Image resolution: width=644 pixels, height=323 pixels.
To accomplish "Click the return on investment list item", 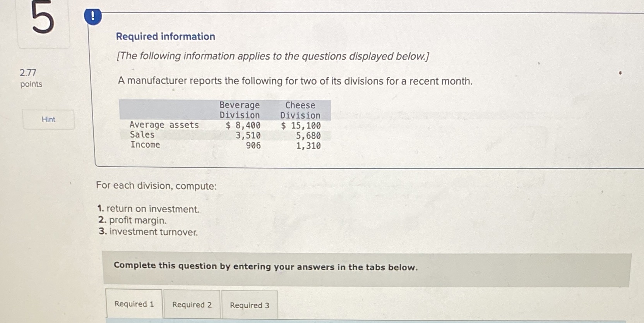I will [x=148, y=209].
